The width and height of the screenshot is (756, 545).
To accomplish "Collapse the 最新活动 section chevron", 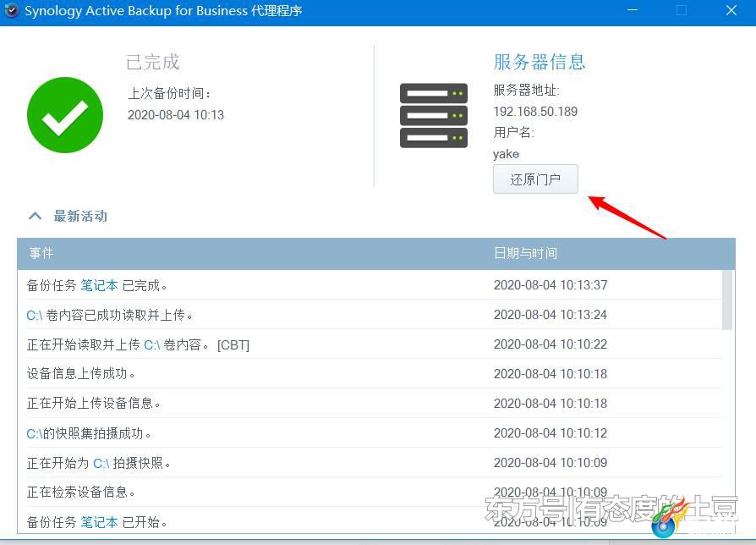I will coord(36,216).
